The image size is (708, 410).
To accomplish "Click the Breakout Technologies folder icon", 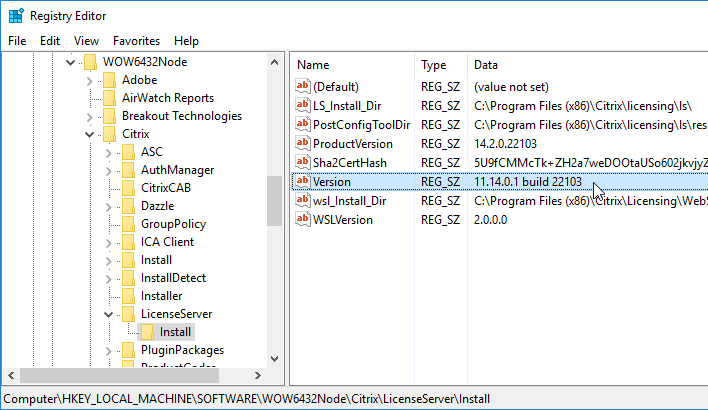I will point(109,116).
